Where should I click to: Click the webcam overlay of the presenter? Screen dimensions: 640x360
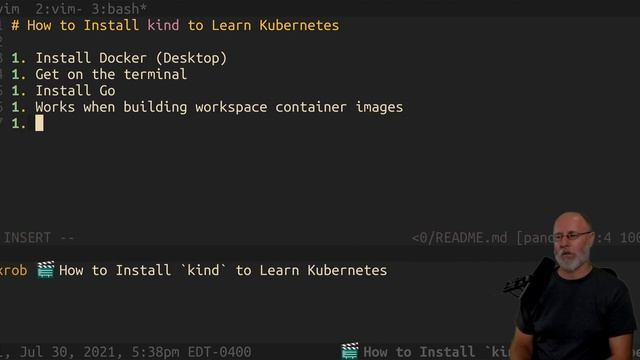pos(571,286)
